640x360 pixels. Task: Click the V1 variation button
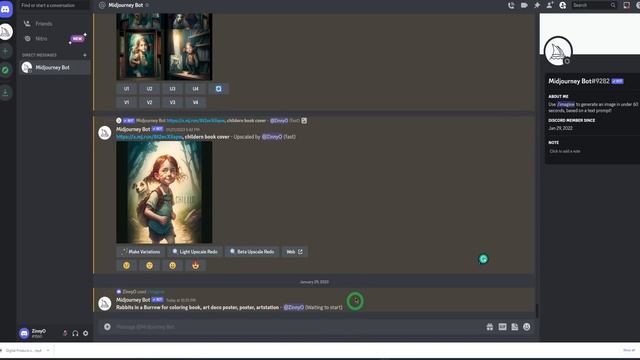[127, 102]
